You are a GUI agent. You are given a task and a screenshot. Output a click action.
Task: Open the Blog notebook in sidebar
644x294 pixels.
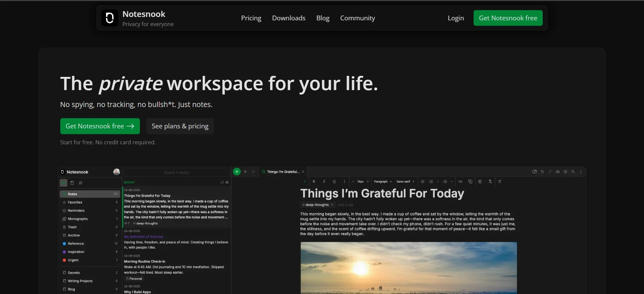click(90, 289)
